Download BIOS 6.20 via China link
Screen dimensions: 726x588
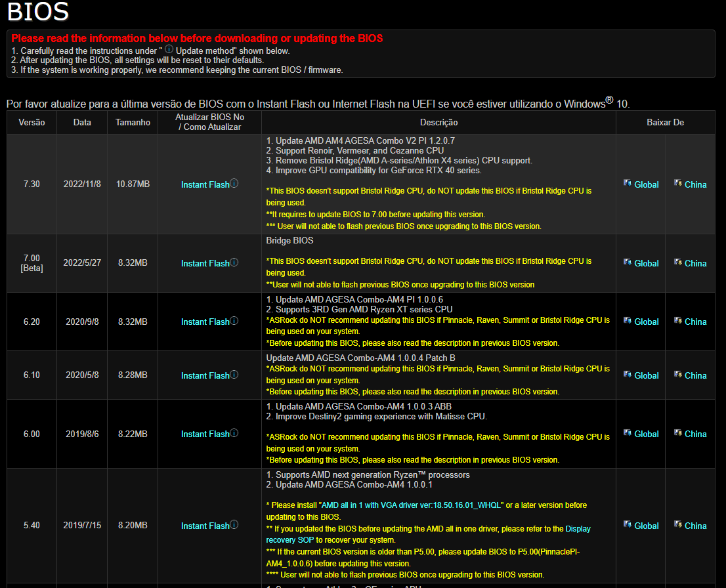click(695, 322)
